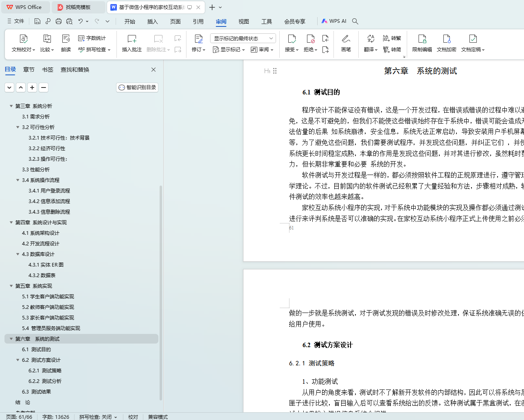This screenshot has width=524, height=420.
Task: Collapse 3.4 系统操作流程 tree node
Action: point(18,180)
